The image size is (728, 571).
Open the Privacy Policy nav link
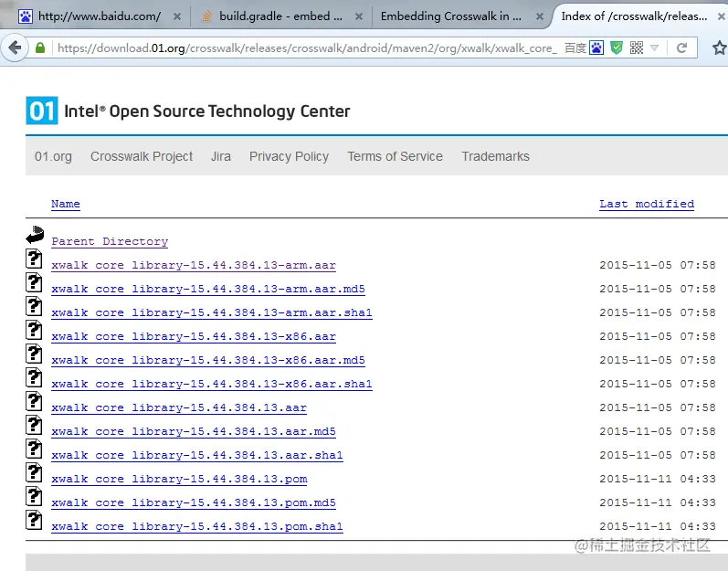tap(289, 156)
